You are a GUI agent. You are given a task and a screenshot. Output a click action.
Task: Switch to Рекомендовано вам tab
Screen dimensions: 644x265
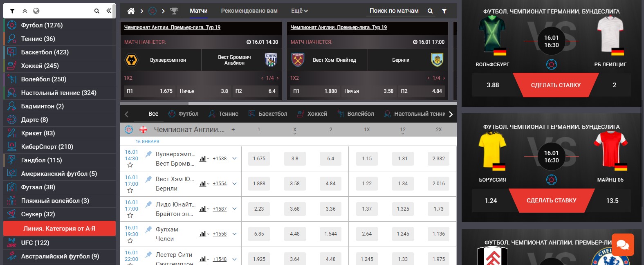point(249,11)
